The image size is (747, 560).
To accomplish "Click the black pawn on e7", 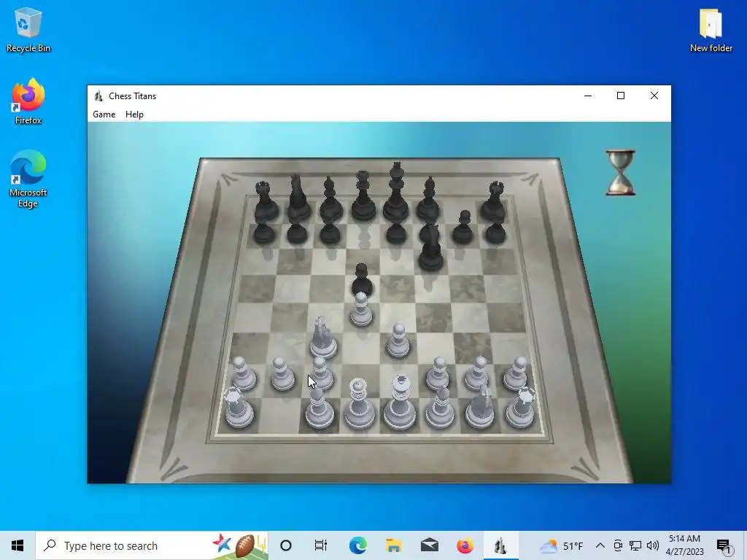I will (x=396, y=231).
